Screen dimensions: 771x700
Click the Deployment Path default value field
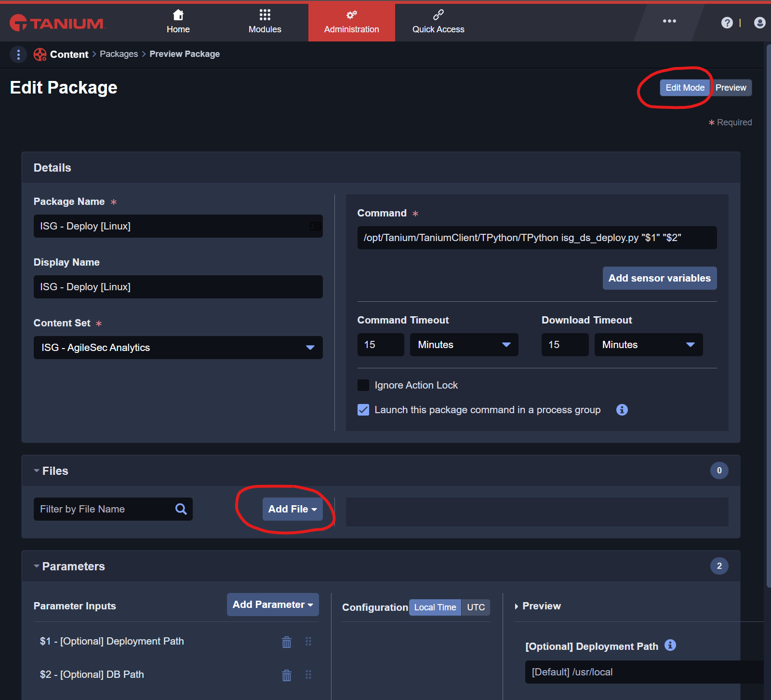click(645, 672)
